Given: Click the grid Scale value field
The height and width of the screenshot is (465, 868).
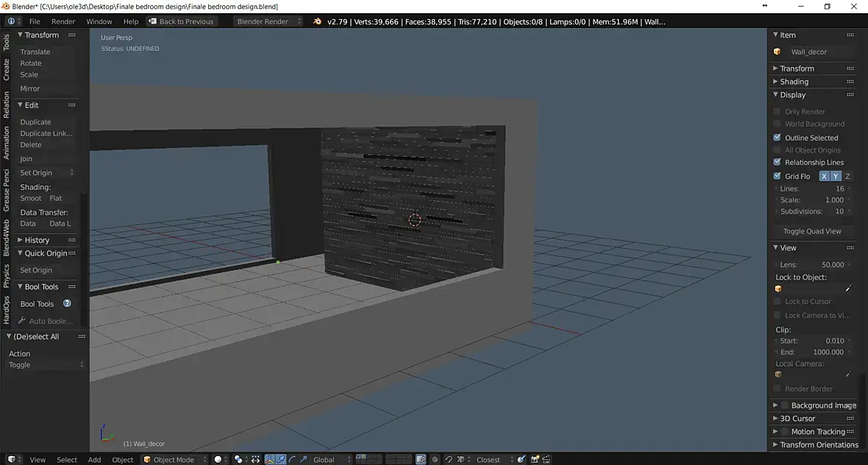Looking at the screenshot, I should [x=813, y=200].
